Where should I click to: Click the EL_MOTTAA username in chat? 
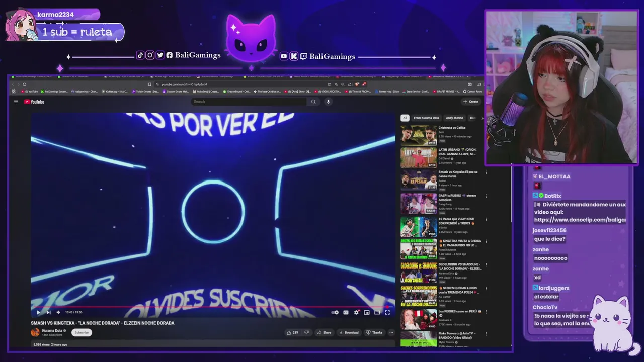click(x=554, y=177)
